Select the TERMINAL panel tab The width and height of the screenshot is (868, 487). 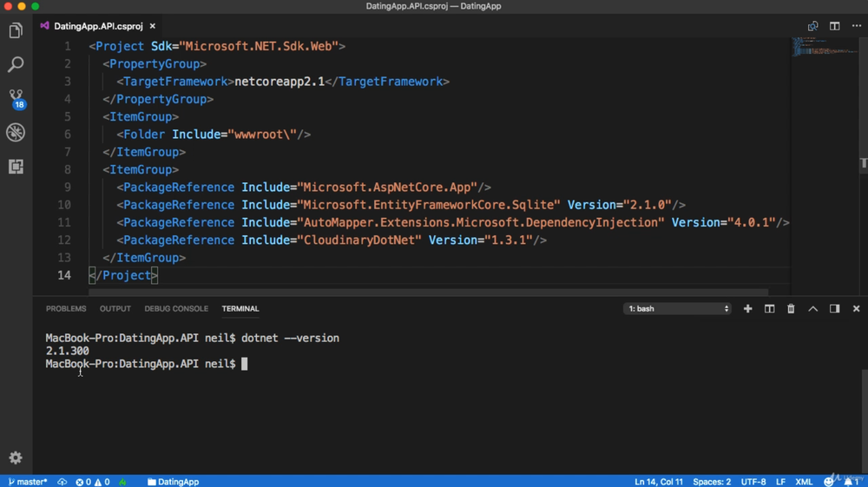pyautogui.click(x=240, y=309)
